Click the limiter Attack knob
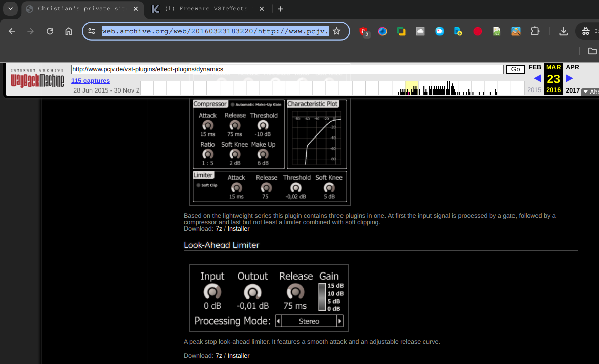 (236, 188)
